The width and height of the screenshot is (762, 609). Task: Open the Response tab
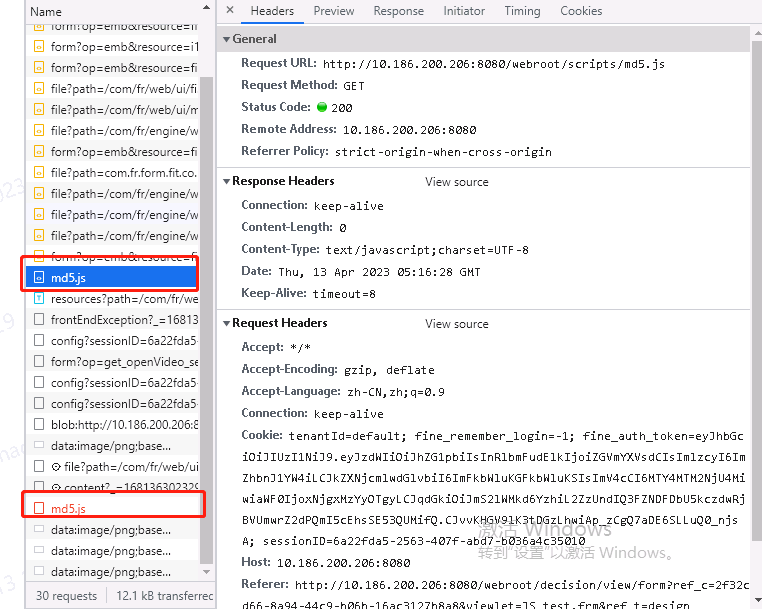click(398, 11)
